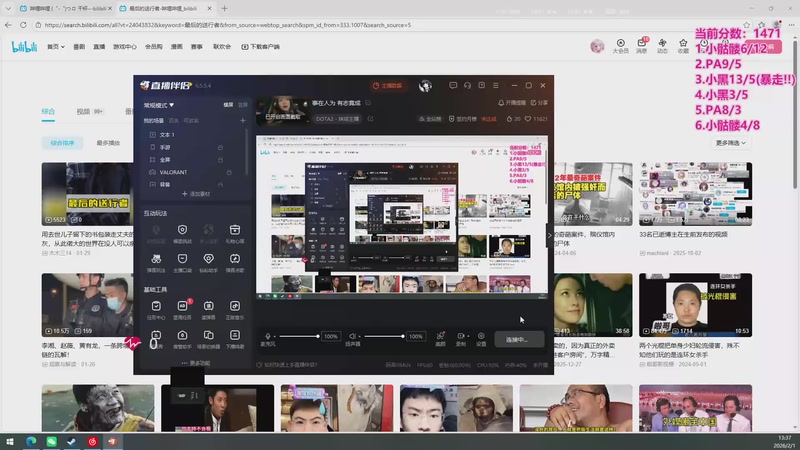800x450 pixels.
Task: Open the 如何快速上手直播伴侣 help link
Action: tap(287, 365)
